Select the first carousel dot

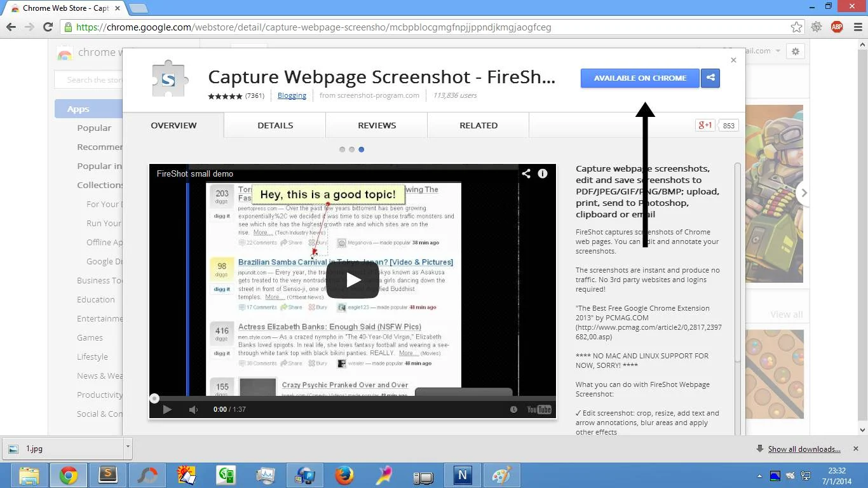342,149
